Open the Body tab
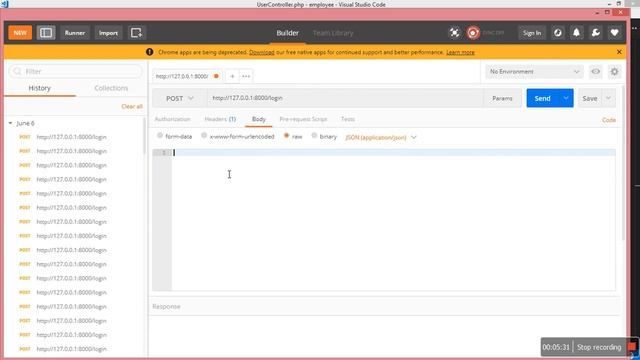This screenshot has height=360, width=640. click(x=259, y=119)
